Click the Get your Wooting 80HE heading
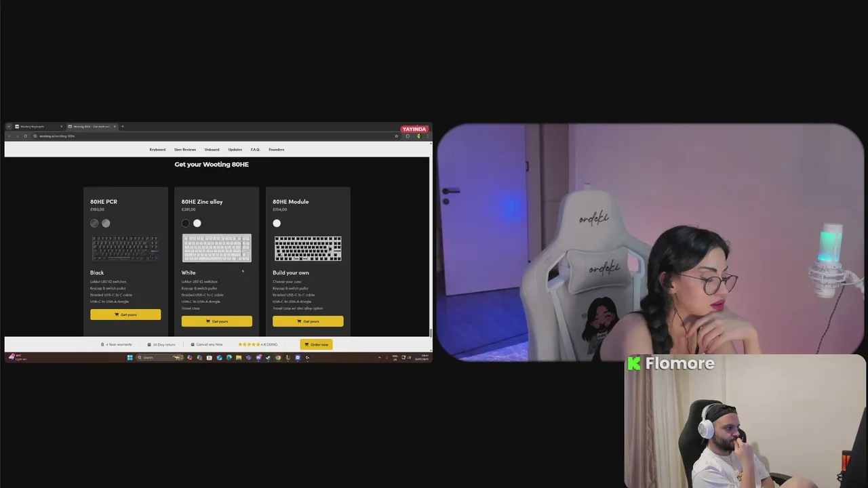The height and width of the screenshot is (488, 868). click(x=212, y=165)
